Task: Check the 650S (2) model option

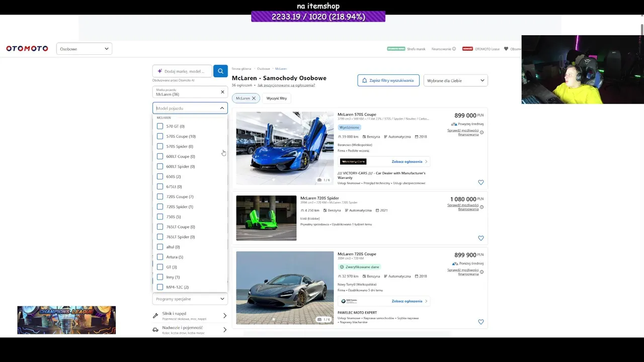Action: tap(160, 176)
